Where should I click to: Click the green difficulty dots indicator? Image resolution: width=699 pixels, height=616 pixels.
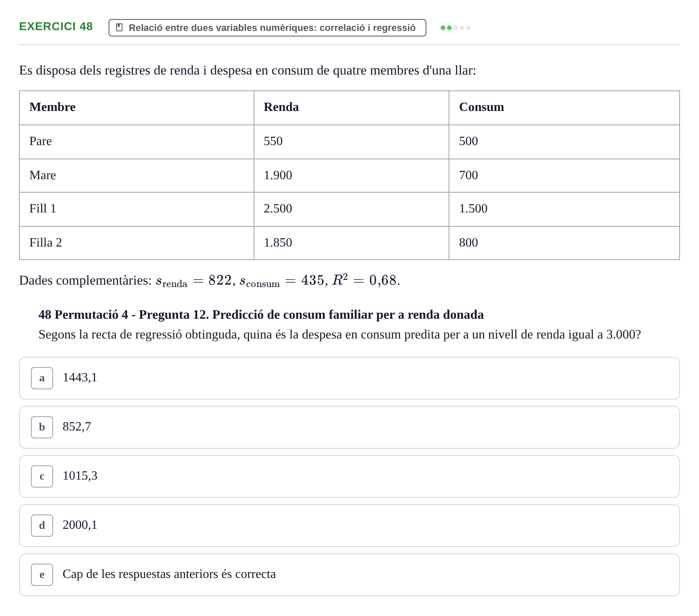(456, 28)
